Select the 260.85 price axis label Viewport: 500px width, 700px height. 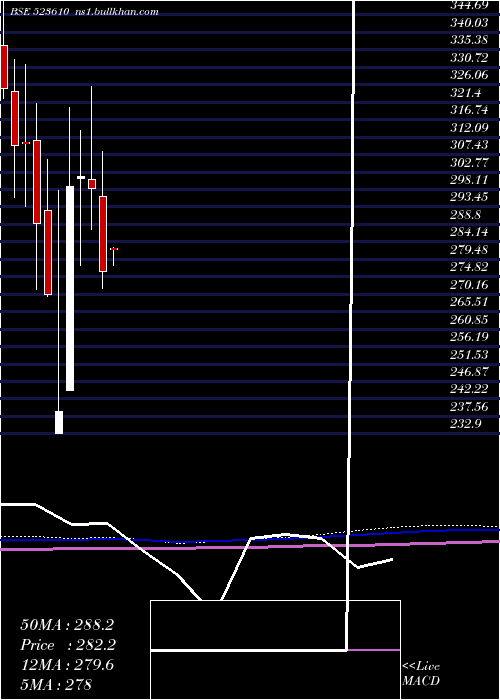469,319
